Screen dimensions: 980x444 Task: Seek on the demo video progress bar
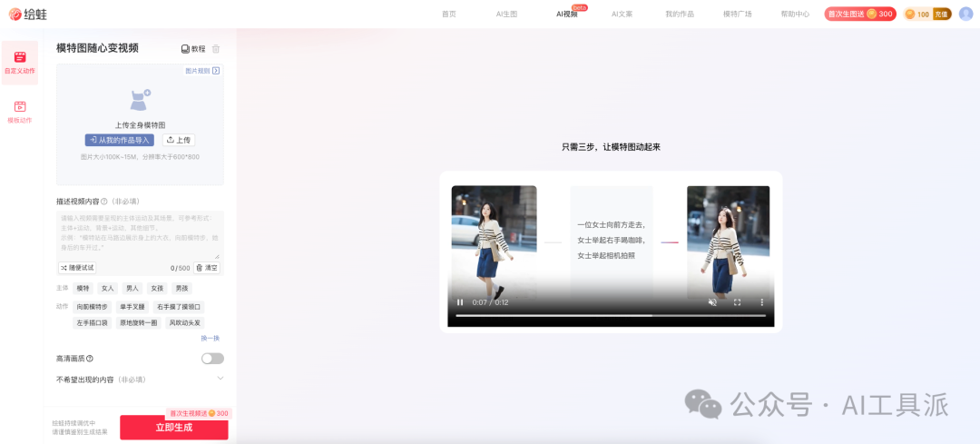611,316
